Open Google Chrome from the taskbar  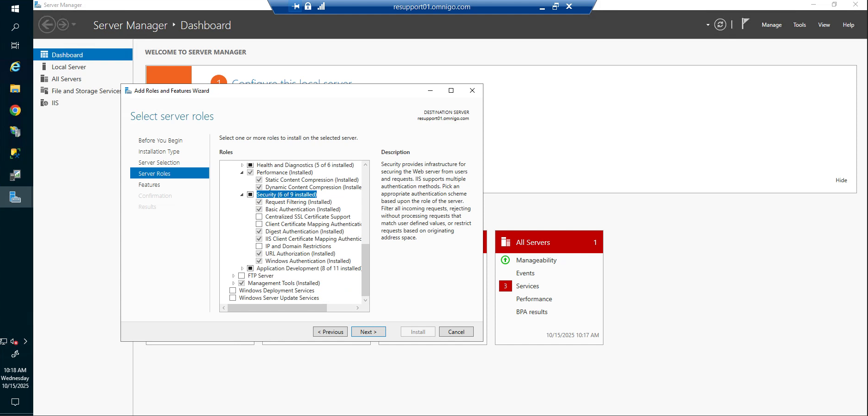[x=15, y=110]
